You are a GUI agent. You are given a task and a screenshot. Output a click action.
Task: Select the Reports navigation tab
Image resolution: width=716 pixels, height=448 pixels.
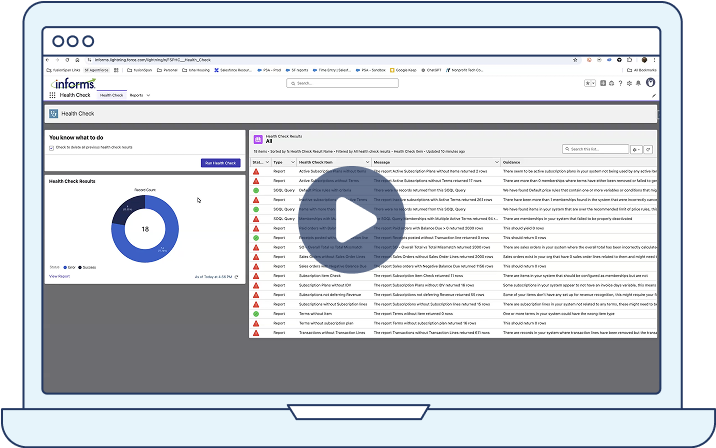tap(137, 95)
